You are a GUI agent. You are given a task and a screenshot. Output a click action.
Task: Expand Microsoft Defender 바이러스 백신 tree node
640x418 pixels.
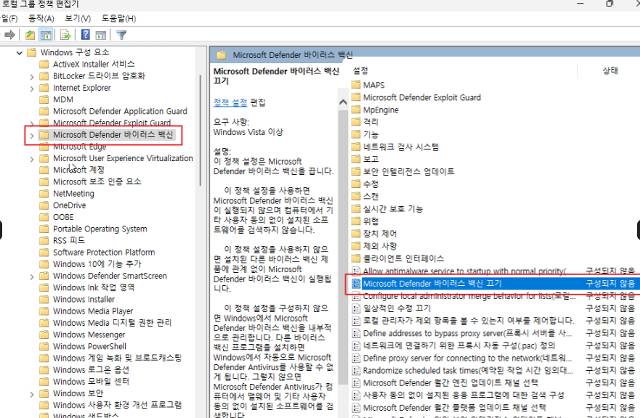(32, 135)
